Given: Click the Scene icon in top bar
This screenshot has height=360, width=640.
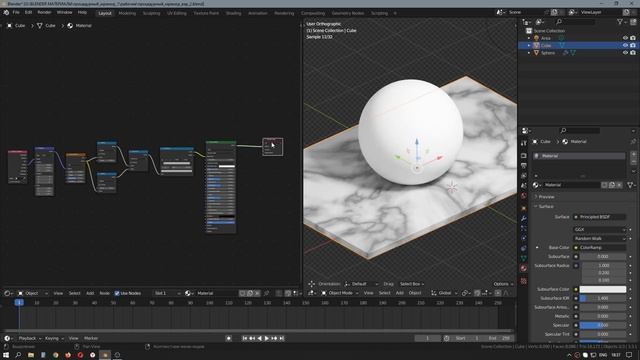Looking at the screenshot, I should coord(500,13).
